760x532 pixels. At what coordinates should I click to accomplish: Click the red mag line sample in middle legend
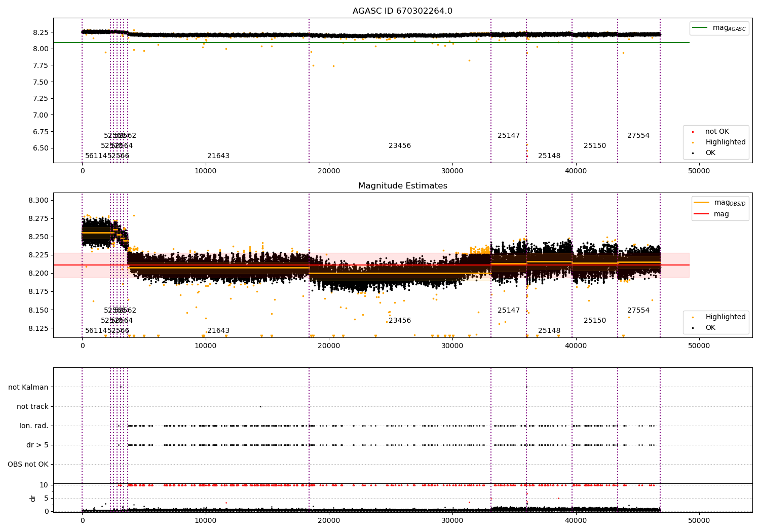701,214
